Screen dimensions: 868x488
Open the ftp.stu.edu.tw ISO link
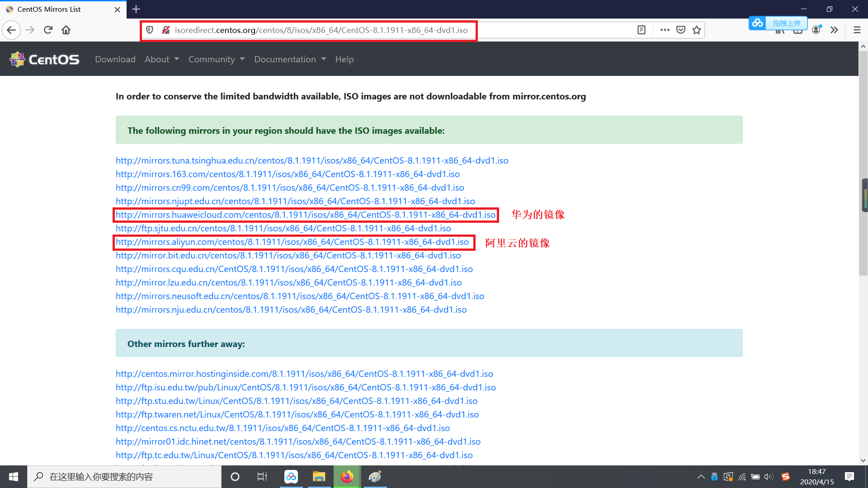297,401
